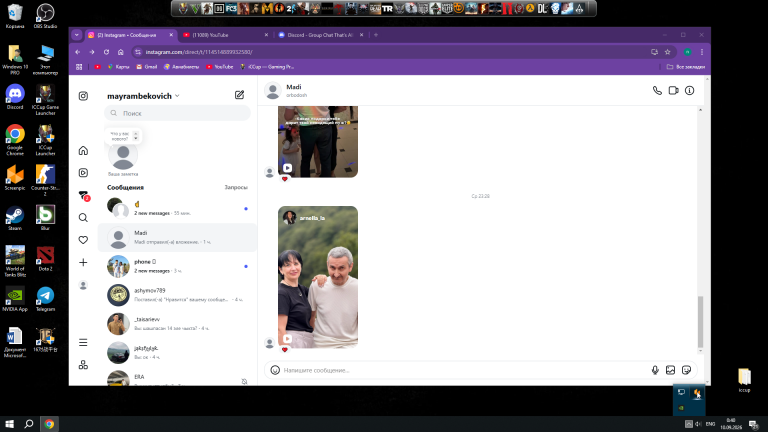
Task: Open Gmail bookmark in bookmarks bar
Action: (146, 67)
